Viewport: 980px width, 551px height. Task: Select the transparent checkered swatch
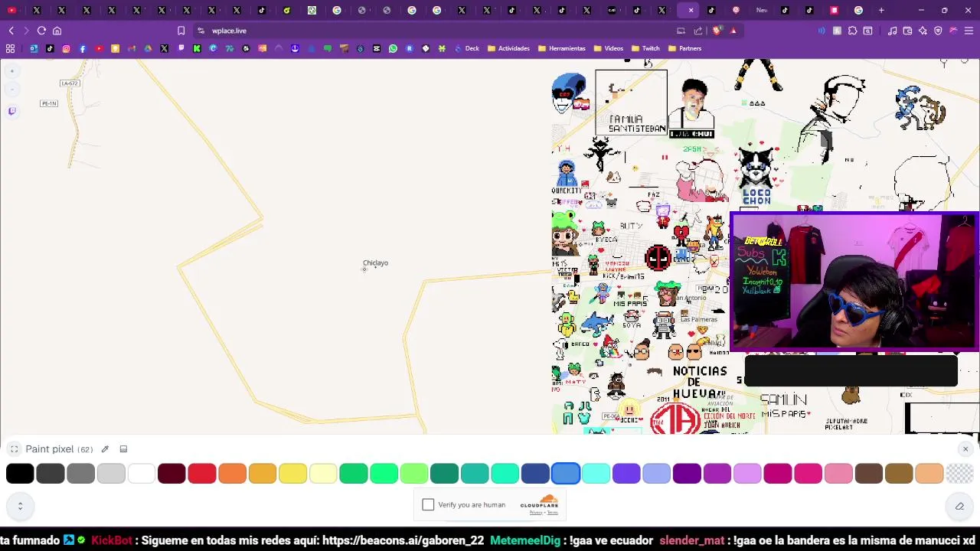[959, 474]
